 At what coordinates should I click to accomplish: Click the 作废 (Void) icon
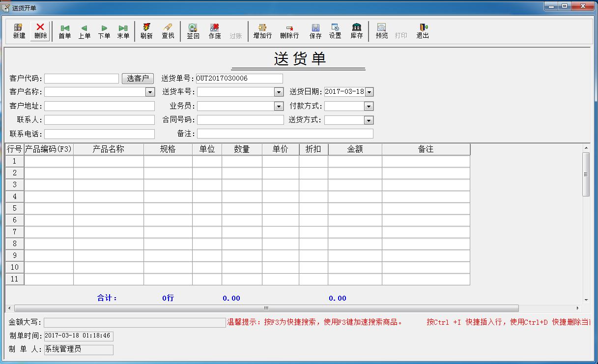pos(215,31)
